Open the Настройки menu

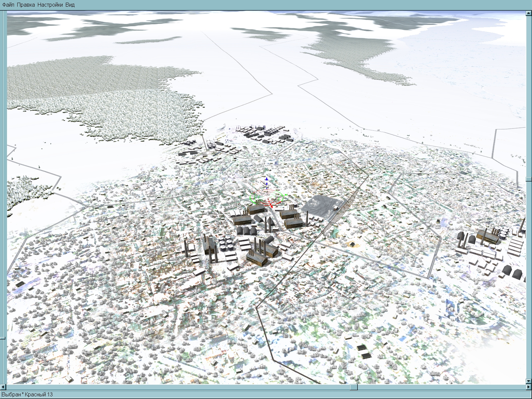(50, 5)
